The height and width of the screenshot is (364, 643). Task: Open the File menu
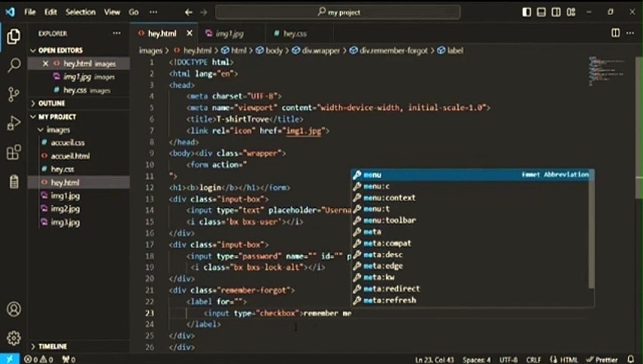[30, 12]
